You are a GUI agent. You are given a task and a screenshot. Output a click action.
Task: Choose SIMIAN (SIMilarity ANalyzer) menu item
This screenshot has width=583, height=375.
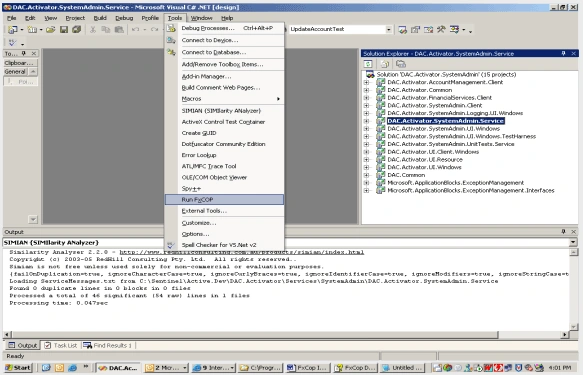[224, 111]
